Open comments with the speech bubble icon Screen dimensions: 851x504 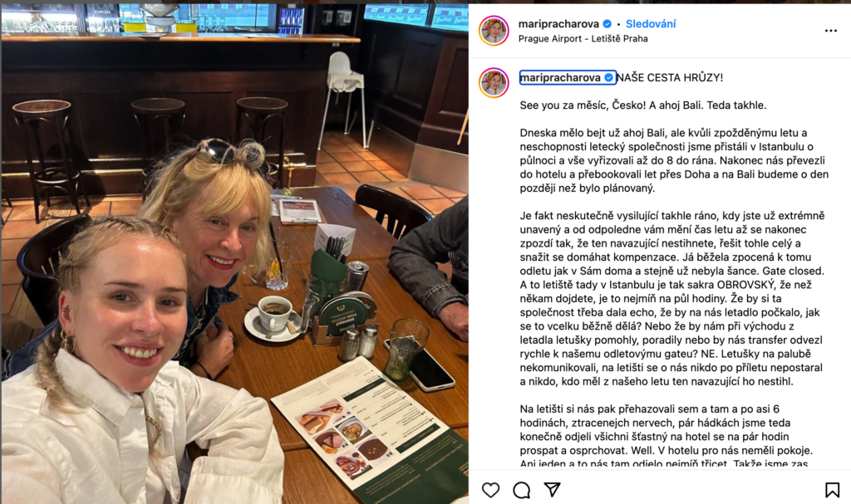click(x=522, y=490)
